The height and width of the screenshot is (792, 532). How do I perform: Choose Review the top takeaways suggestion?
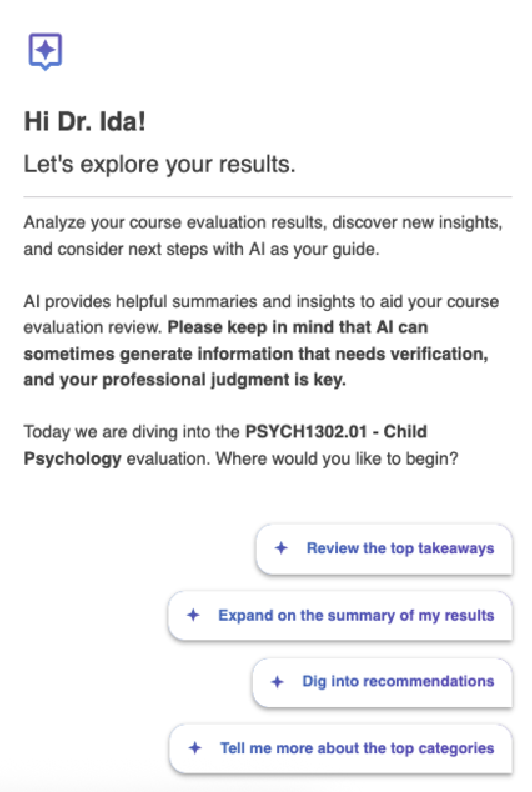point(384,549)
